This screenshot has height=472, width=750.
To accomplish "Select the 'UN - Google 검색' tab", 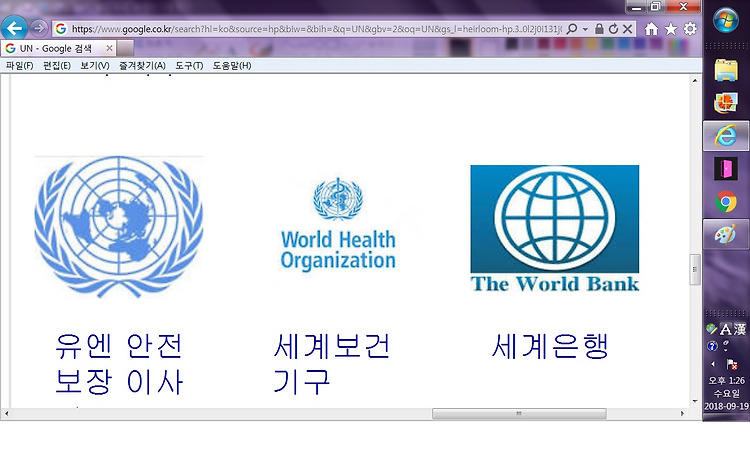I will click(x=58, y=48).
